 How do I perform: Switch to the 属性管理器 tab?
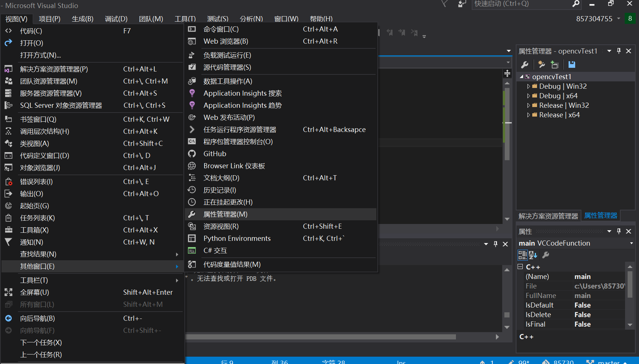point(600,216)
